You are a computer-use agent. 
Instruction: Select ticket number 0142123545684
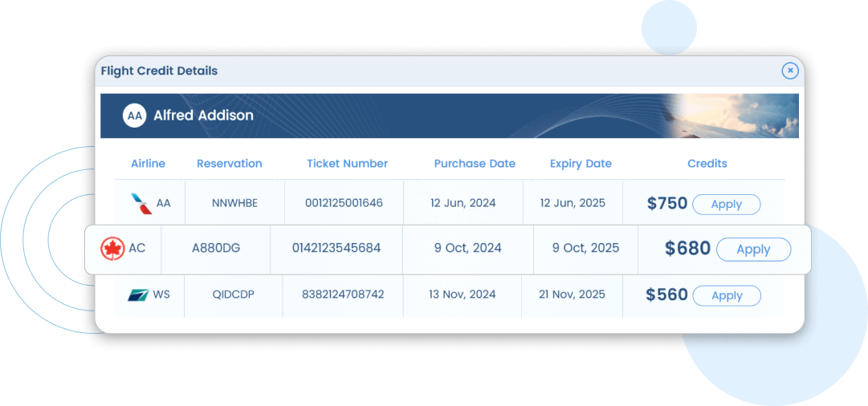(x=336, y=249)
